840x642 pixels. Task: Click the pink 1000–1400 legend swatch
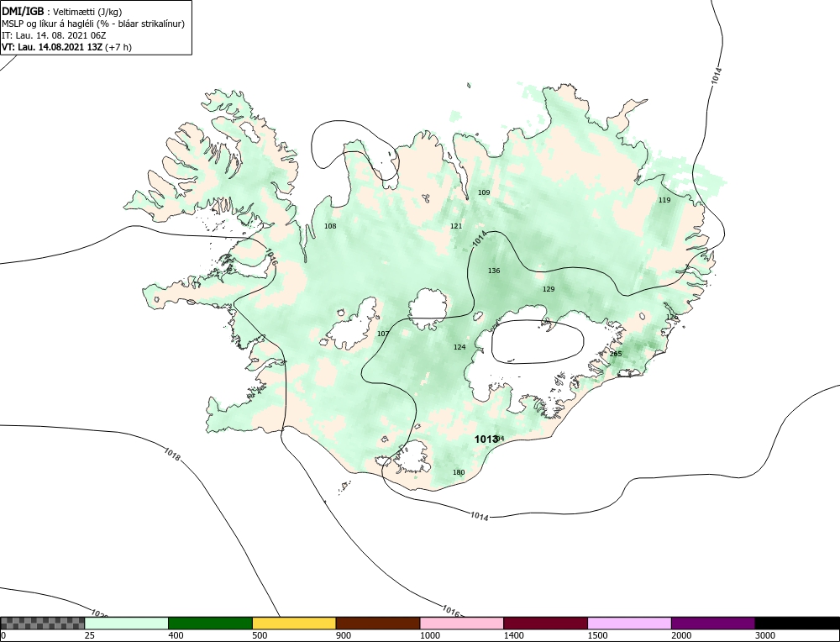[462, 623]
